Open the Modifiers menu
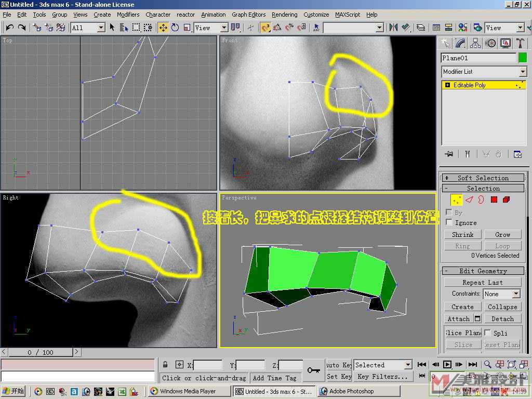Viewport: 532px width, 399px height. [128, 15]
